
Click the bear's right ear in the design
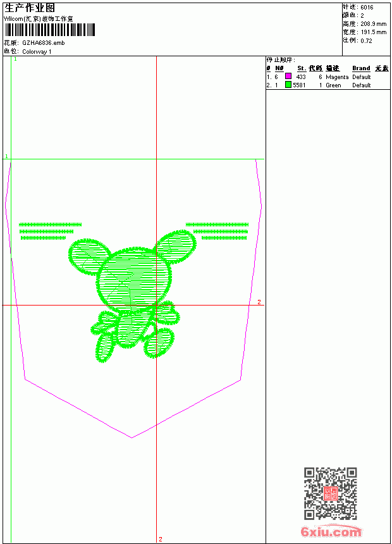pyautogui.click(x=176, y=246)
